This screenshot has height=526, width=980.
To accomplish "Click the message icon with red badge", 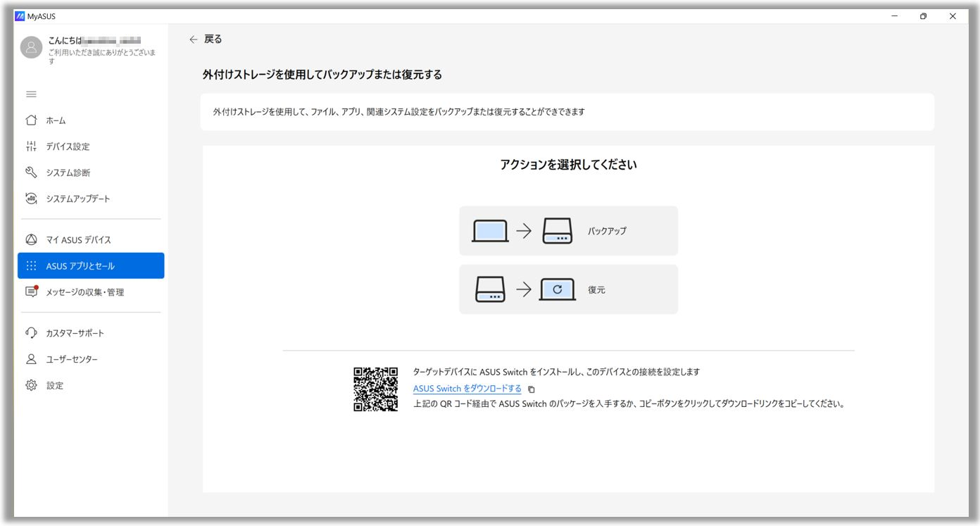I will tap(31, 292).
